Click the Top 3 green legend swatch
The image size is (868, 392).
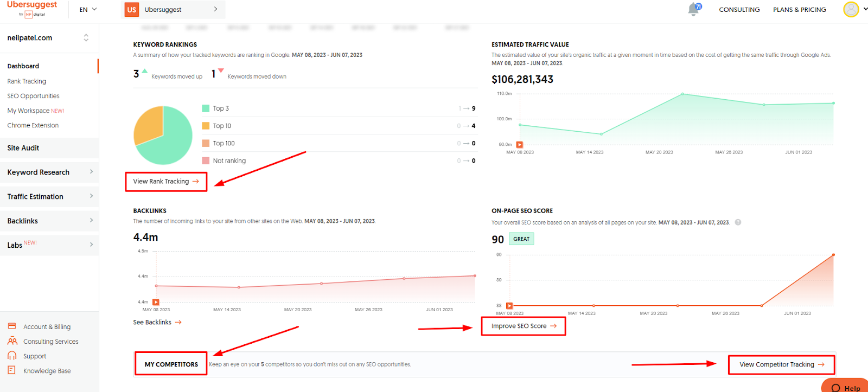click(206, 108)
